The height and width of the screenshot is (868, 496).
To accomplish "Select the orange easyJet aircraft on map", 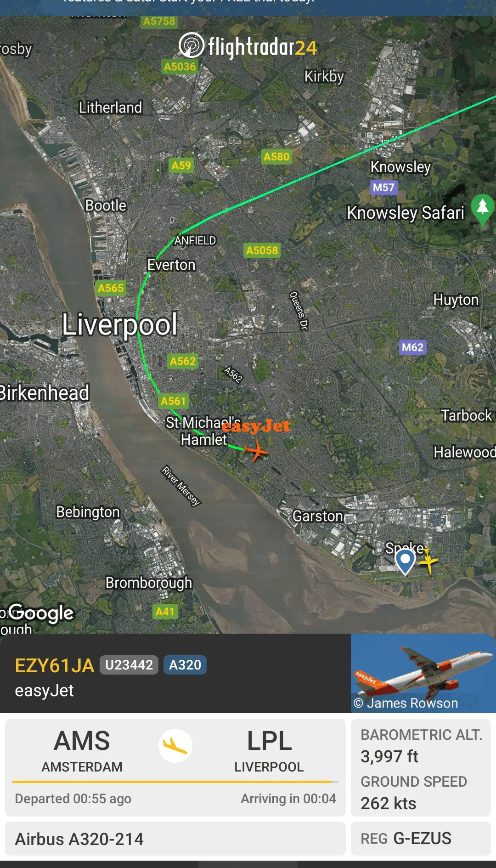I will coord(256,451).
